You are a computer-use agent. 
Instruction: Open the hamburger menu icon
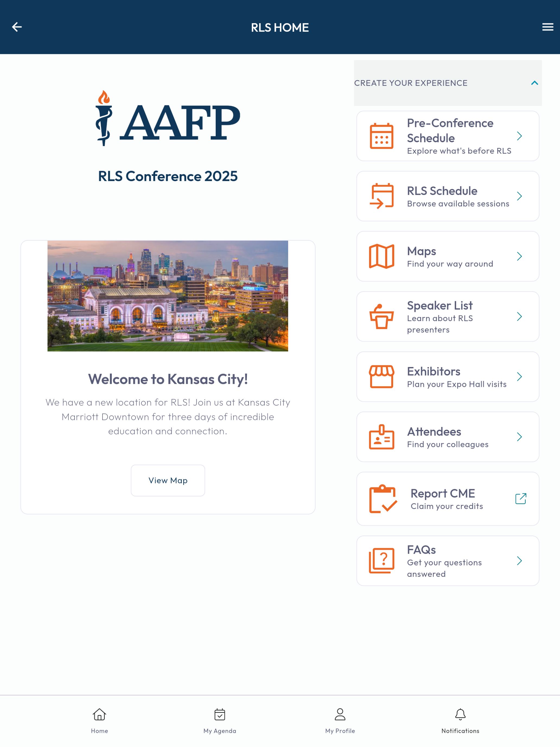[548, 27]
